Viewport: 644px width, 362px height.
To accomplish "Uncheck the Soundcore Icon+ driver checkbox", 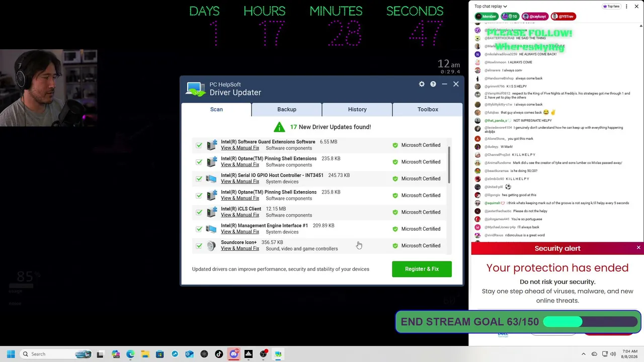I will 199,246.
